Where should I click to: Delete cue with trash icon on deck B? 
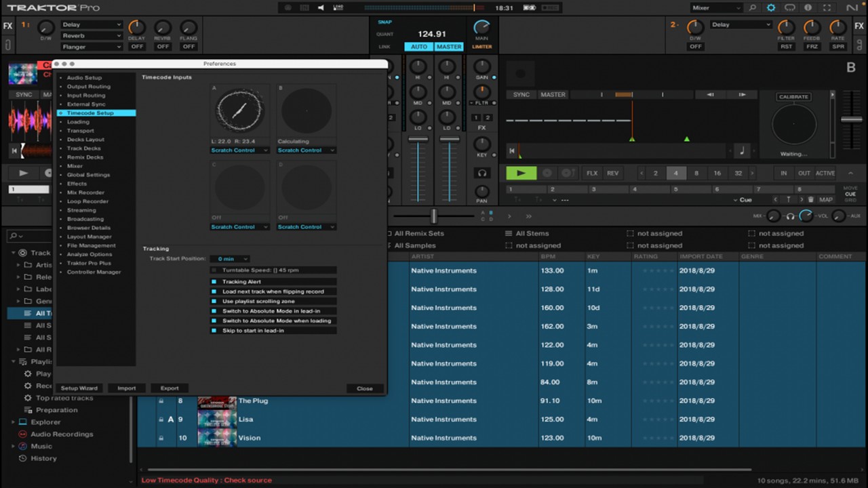point(811,200)
